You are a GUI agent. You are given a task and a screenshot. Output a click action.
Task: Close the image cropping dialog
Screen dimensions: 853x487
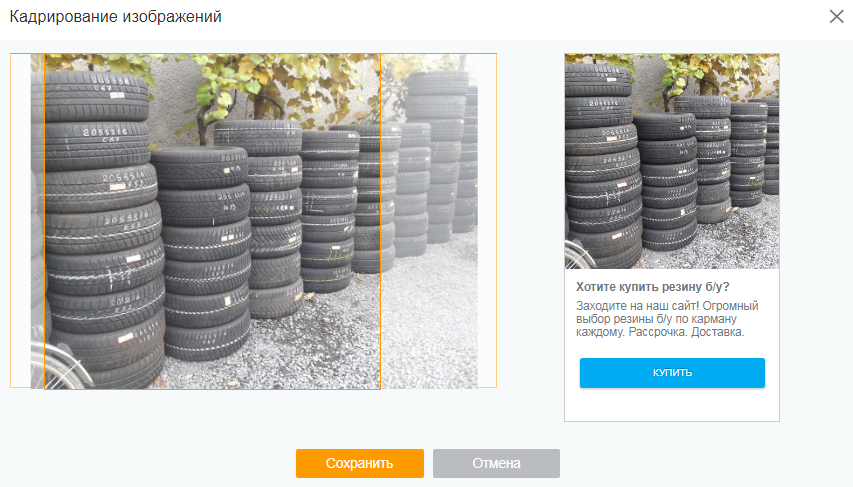836,16
